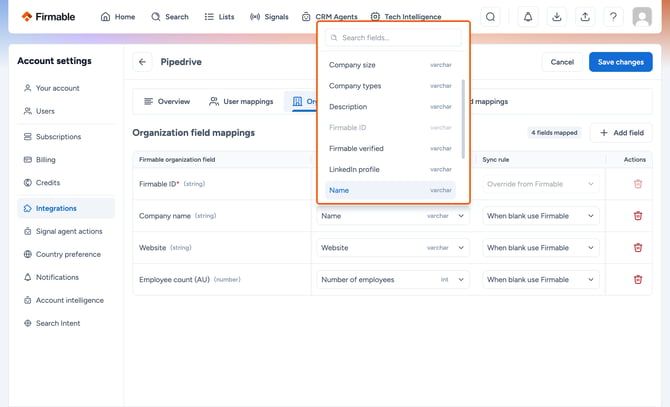This screenshot has width=670, height=407.
Task: Click the Firmable logo
Action: tap(48, 17)
